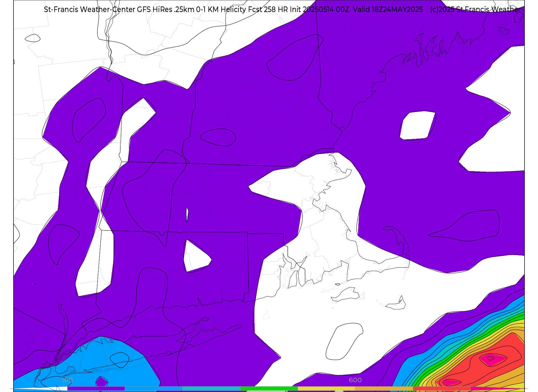Click the 'Fcst 258 HR' forecast hour text
The image size is (538, 392).
click(268, 10)
